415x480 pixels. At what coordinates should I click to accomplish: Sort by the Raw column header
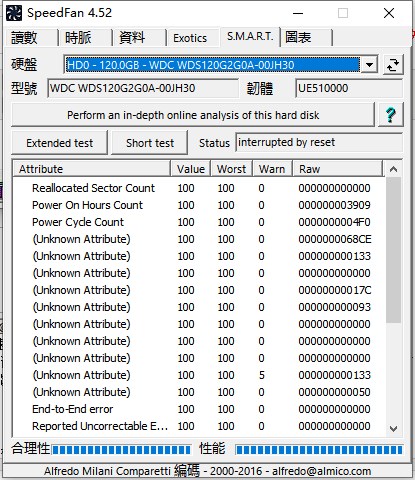point(337,169)
